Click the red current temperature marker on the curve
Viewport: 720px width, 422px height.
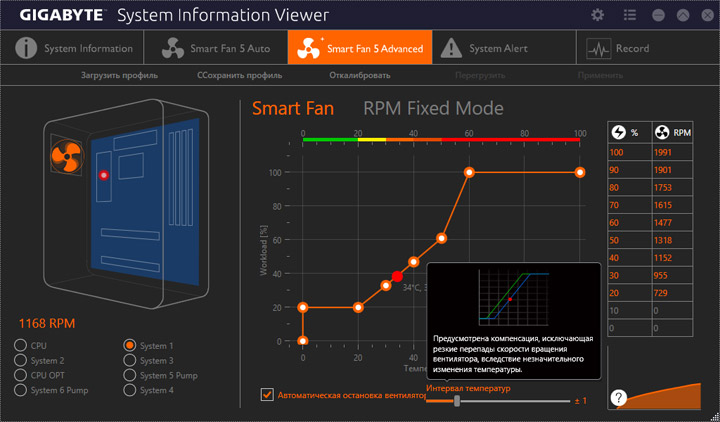(397, 276)
